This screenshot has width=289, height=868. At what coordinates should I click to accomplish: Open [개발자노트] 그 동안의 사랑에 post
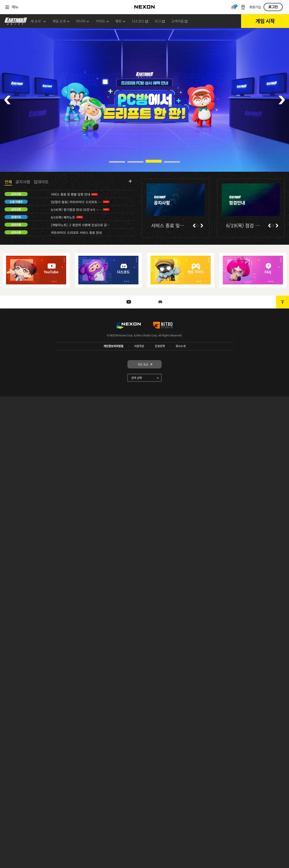tap(80, 225)
